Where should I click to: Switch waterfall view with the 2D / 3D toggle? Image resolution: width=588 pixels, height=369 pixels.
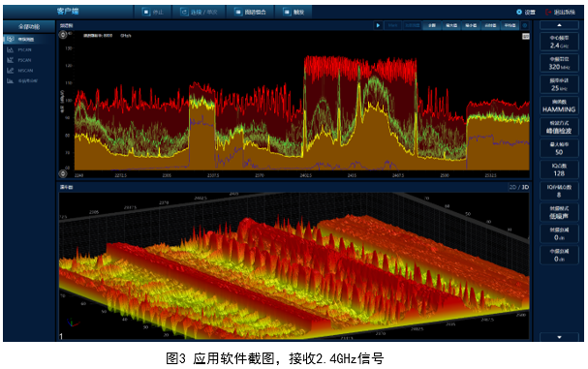519,187
